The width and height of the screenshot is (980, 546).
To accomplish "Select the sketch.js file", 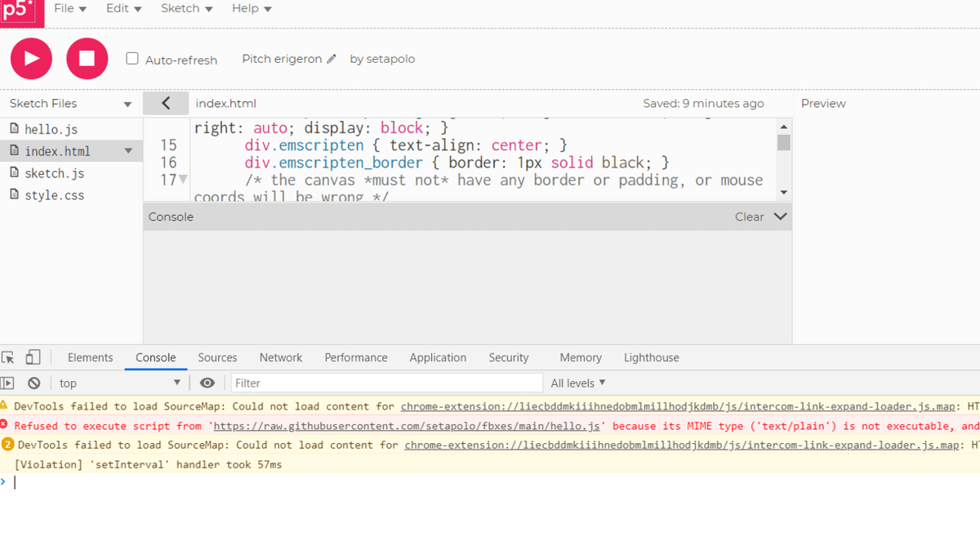I will (54, 173).
